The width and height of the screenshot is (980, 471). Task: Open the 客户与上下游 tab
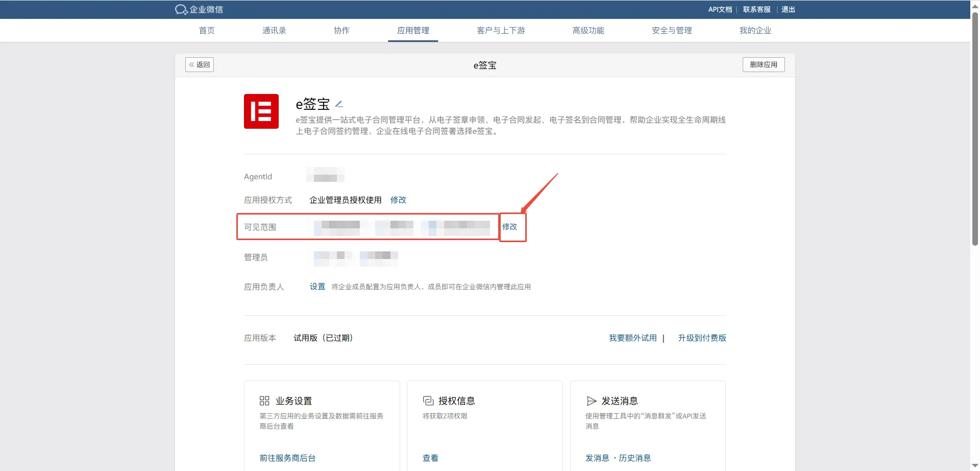coord(501,30)
